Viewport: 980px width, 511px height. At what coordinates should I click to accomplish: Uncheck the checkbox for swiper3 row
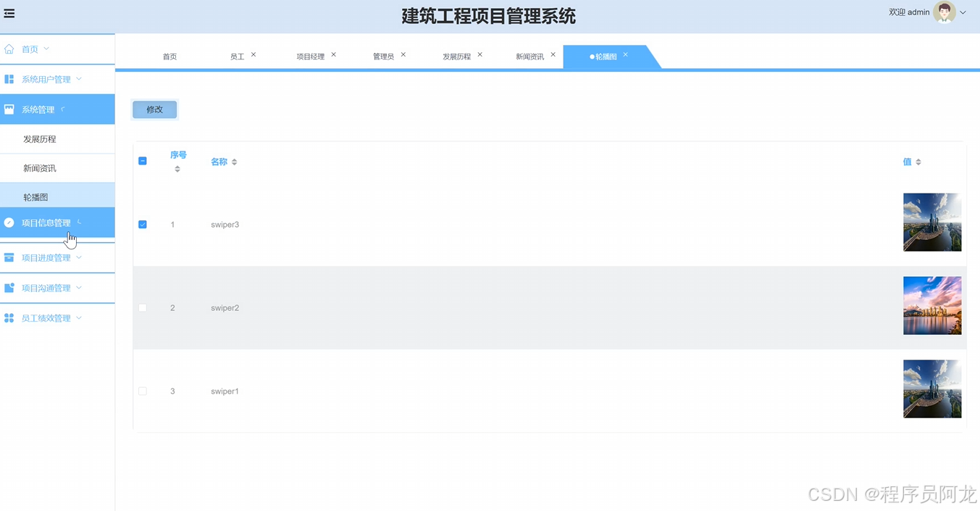tap(143, 224)
